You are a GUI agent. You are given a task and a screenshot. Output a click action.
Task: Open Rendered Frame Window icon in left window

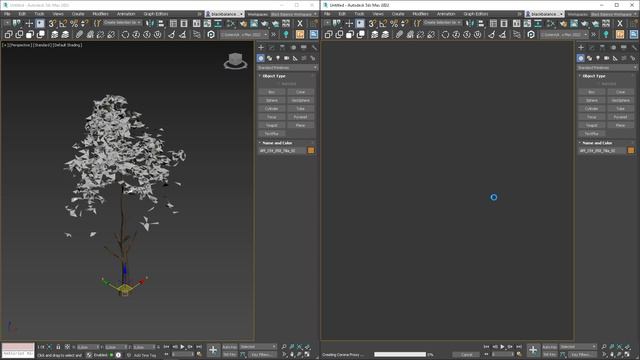(x=254, y=24)
